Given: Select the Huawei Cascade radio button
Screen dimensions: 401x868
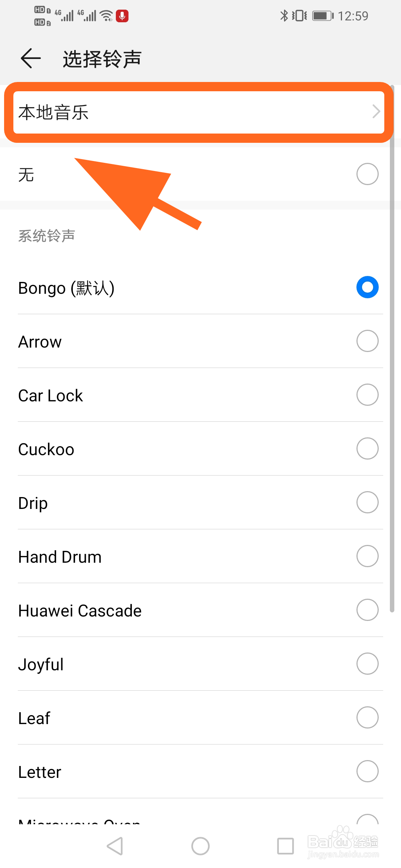Looking at the screenshot, I should (368, 610).
